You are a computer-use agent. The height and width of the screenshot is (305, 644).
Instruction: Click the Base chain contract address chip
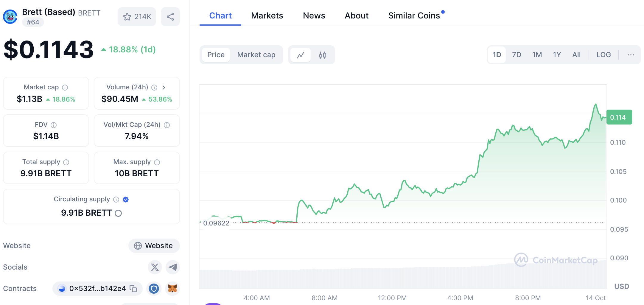(97, 289)
